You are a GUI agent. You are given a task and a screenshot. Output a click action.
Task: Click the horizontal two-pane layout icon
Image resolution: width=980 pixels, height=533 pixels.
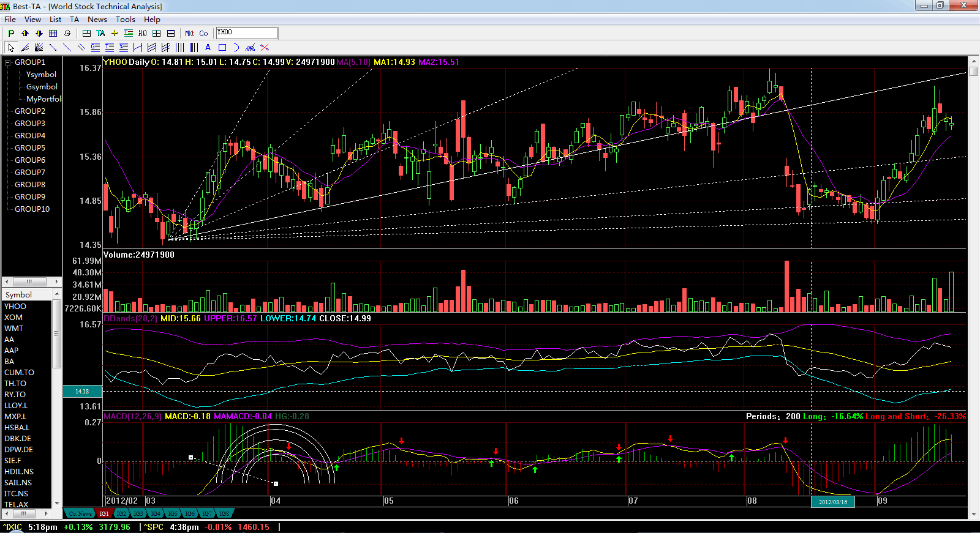(x=171, y=33)
